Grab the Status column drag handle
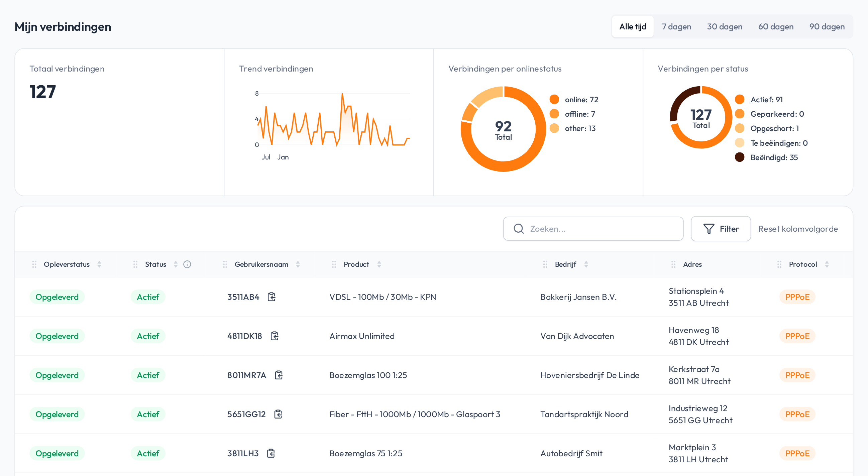This screenshot has height=476, width=868. [x=135, y=264]
